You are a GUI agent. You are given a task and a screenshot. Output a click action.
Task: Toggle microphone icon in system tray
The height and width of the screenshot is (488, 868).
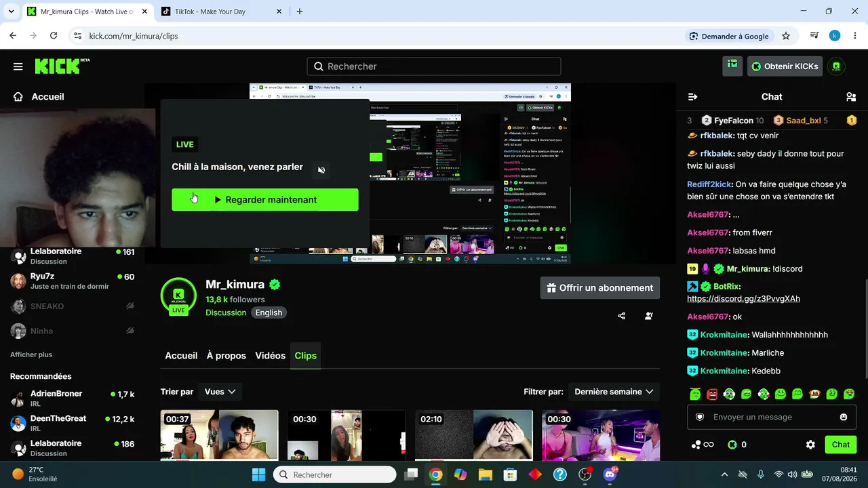[x=761, y=474]
